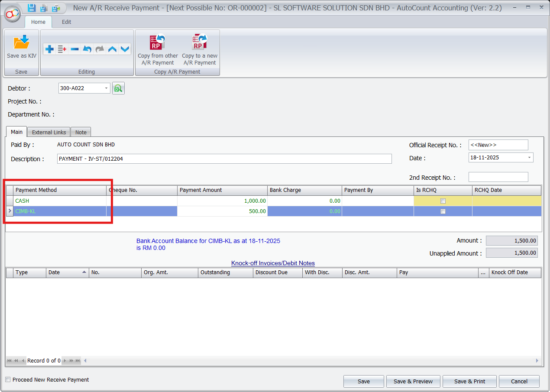Image resolution: width=550 pixels, height=392 pixels.
Task: Select the blue plus add row icon
Action: coord(49,49)
